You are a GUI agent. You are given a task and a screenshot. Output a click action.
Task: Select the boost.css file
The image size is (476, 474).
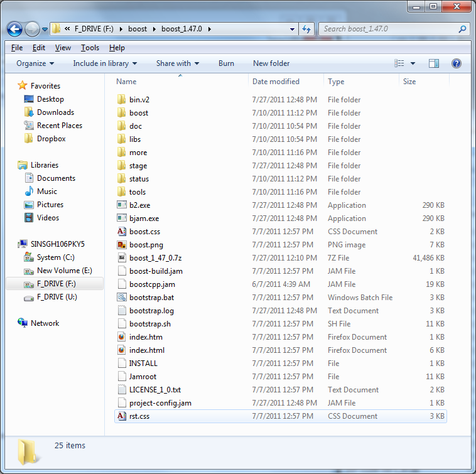[281, 232]
